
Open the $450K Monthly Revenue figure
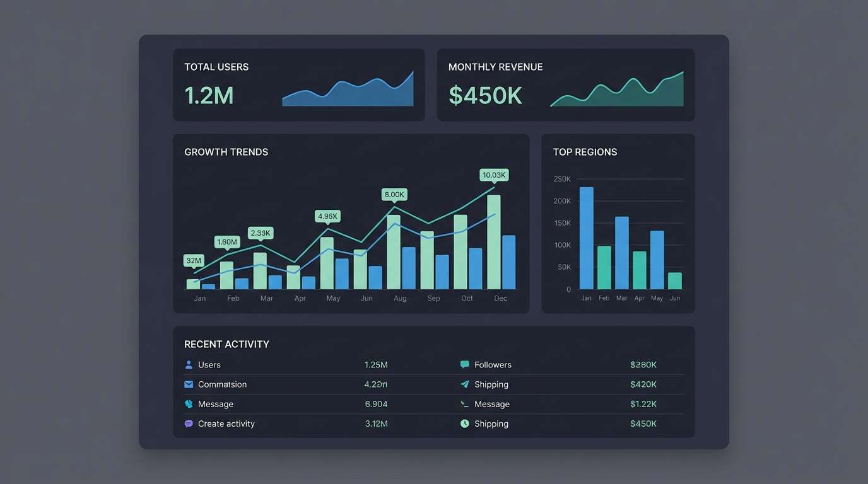point(484,95)
